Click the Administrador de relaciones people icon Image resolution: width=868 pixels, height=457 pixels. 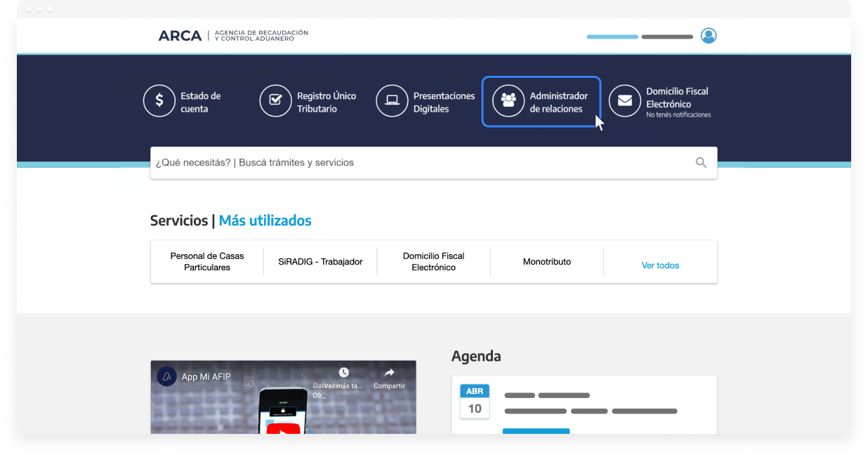pyautogui.click(x=508, y=100)
